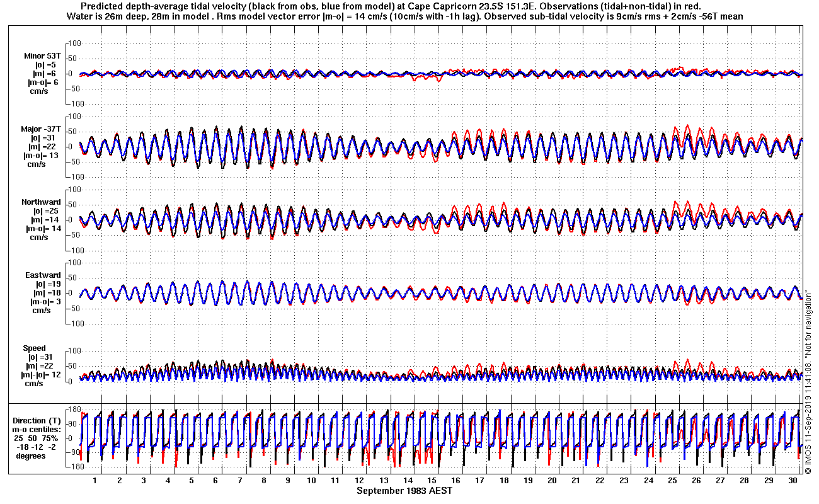Click '|o| =31' in the Major panel

pos(43,138)
